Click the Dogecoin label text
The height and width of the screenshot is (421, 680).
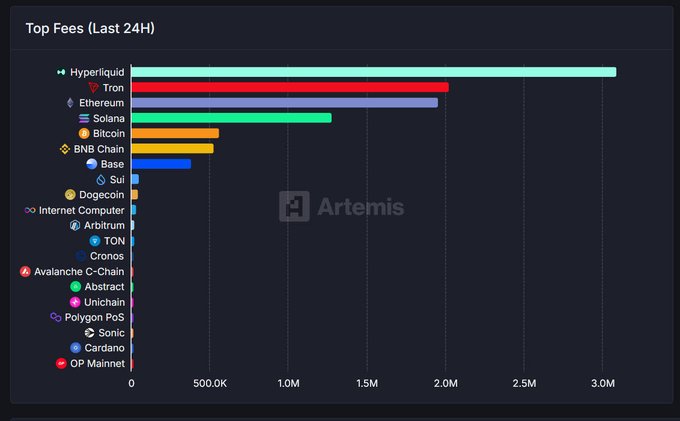101,195
